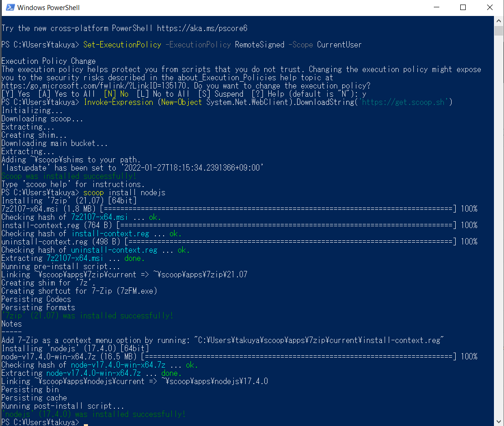
Task: Click the vertical scrollbar thumb
Action: pos(499,31)
